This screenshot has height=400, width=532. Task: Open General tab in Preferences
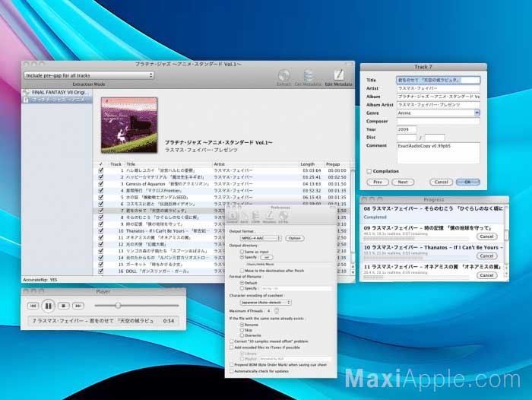[x=233, y=217]
